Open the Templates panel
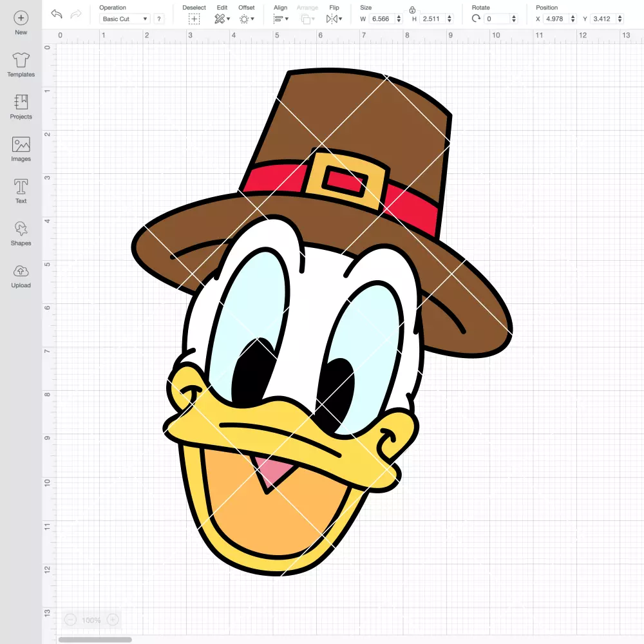Screen dimensions: 644x644 [x=21, y=65]
